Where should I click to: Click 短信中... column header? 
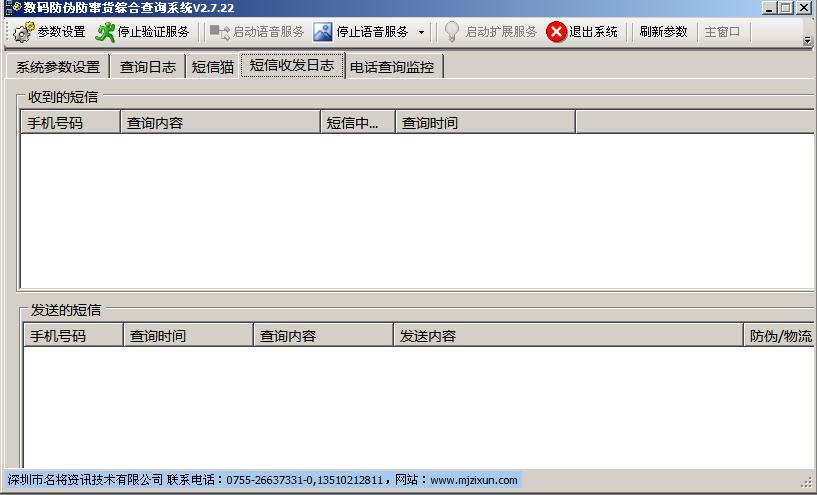[x=358, y=122]
